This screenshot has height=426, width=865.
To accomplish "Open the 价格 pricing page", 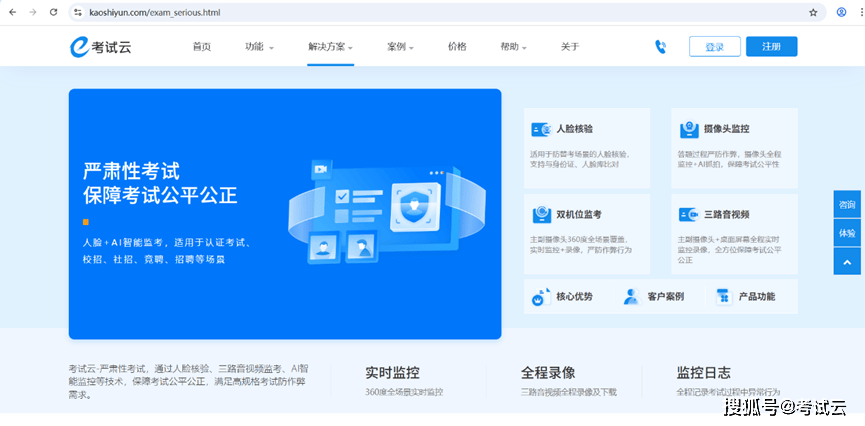I will [457, 47].
